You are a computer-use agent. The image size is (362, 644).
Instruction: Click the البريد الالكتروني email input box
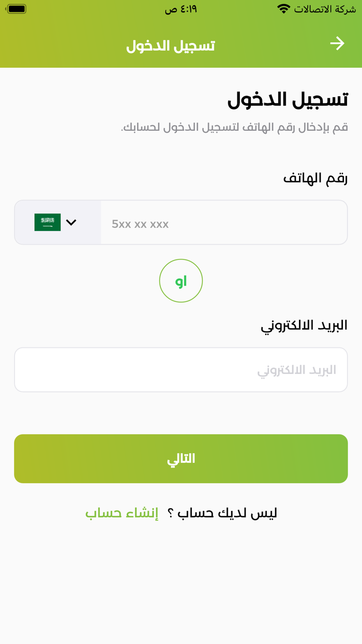pyautogui.click(x=181, y=369)
